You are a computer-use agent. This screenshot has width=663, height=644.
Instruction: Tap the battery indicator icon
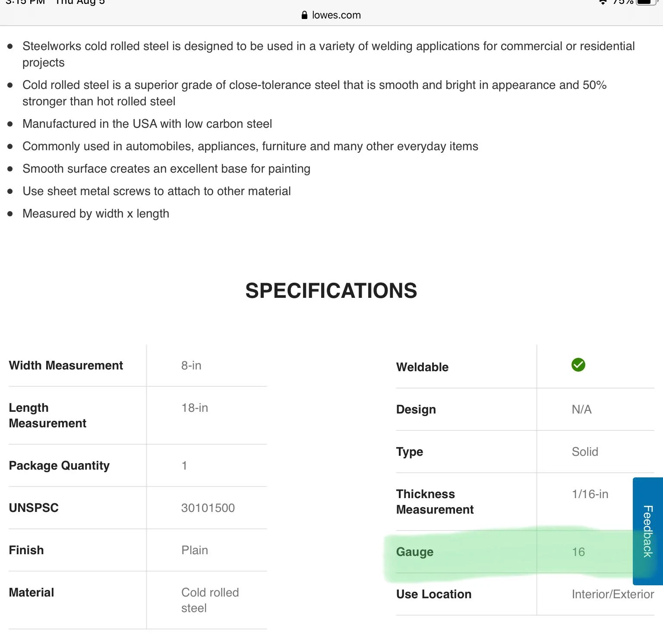(646, 2)
